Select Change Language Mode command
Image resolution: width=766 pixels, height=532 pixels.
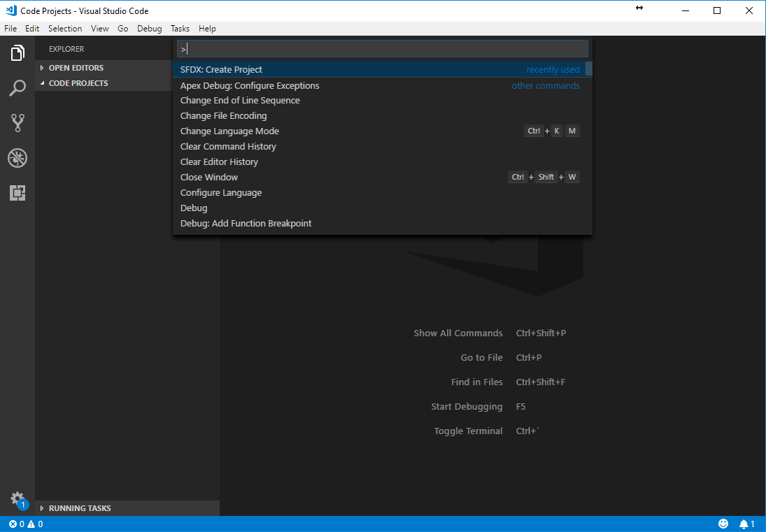coord(383,131)
